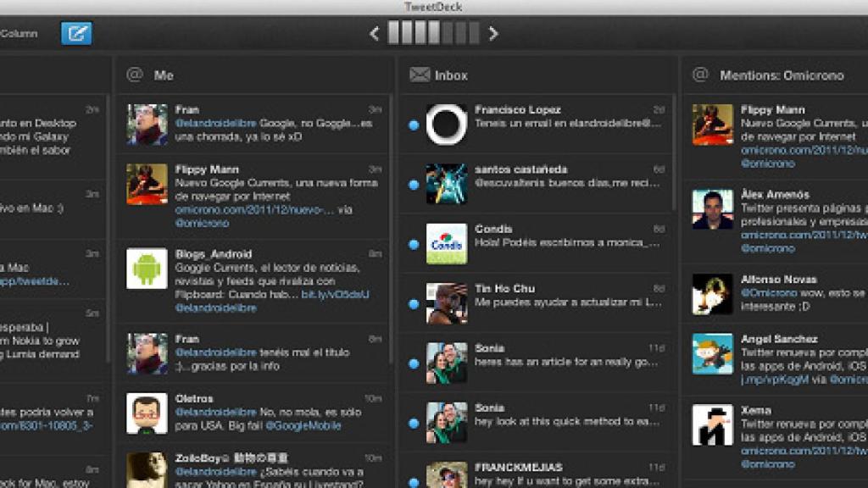The image size is (868, 488).
Task: Open Fran's profile picture in the Me column
Action: click(146, 123)
